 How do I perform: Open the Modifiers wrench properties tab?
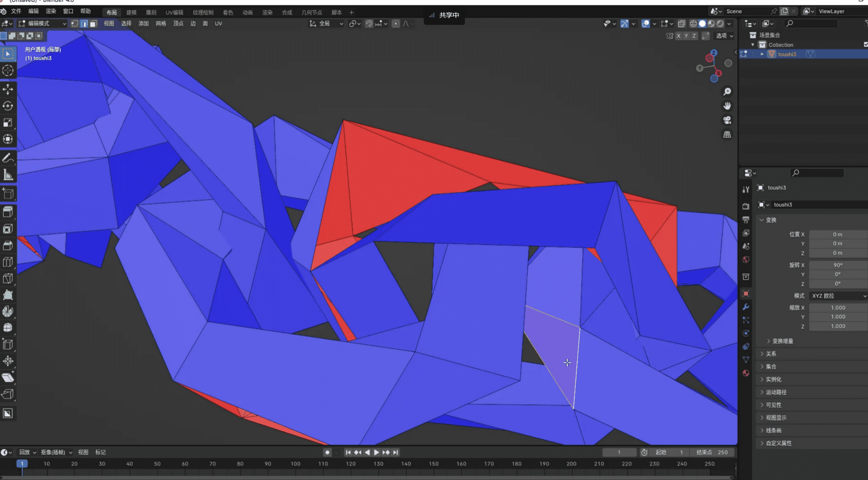[746, 307]
